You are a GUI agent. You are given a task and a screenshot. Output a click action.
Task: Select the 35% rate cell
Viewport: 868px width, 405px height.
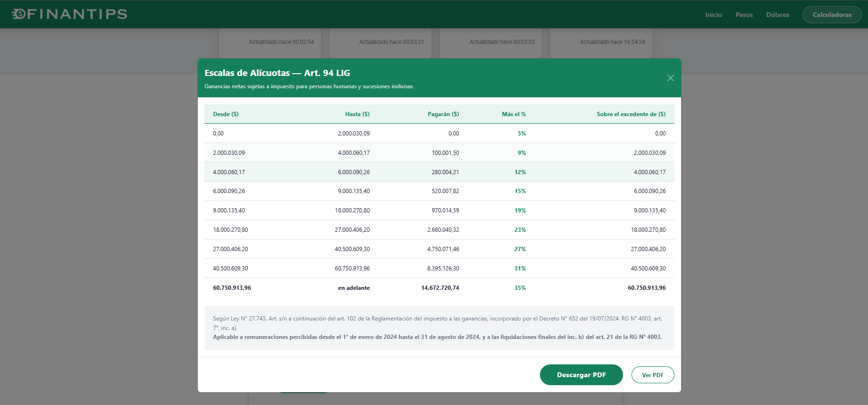coord(520,288)
